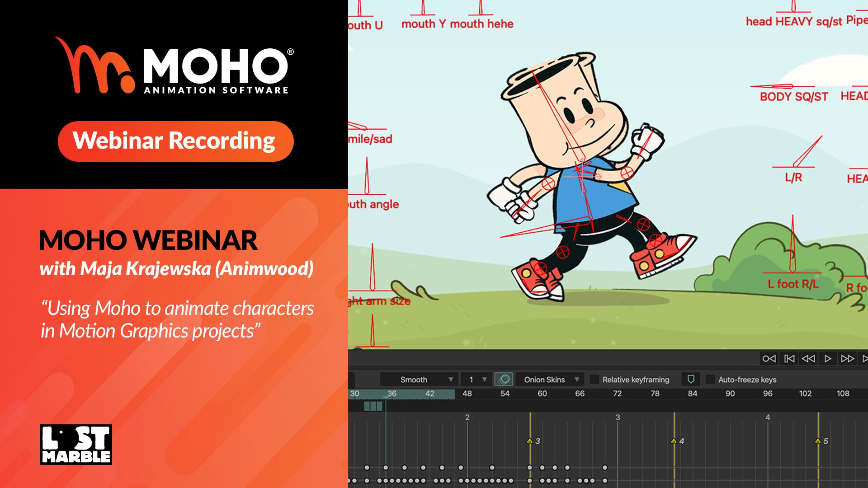This screenshot has width=868, height=488.
Task: Toggle Relative keyframing on or off
Action: (x=586, y=379)
